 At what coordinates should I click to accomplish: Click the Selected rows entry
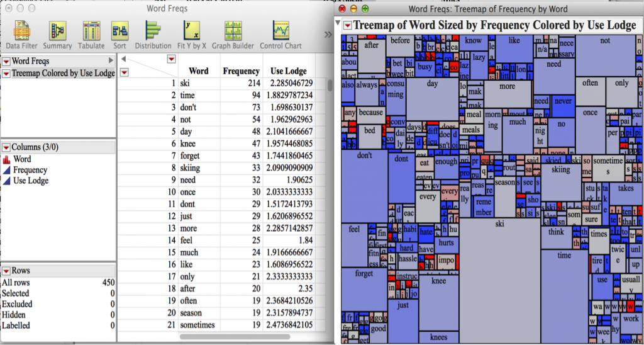(x=58, y=293)
